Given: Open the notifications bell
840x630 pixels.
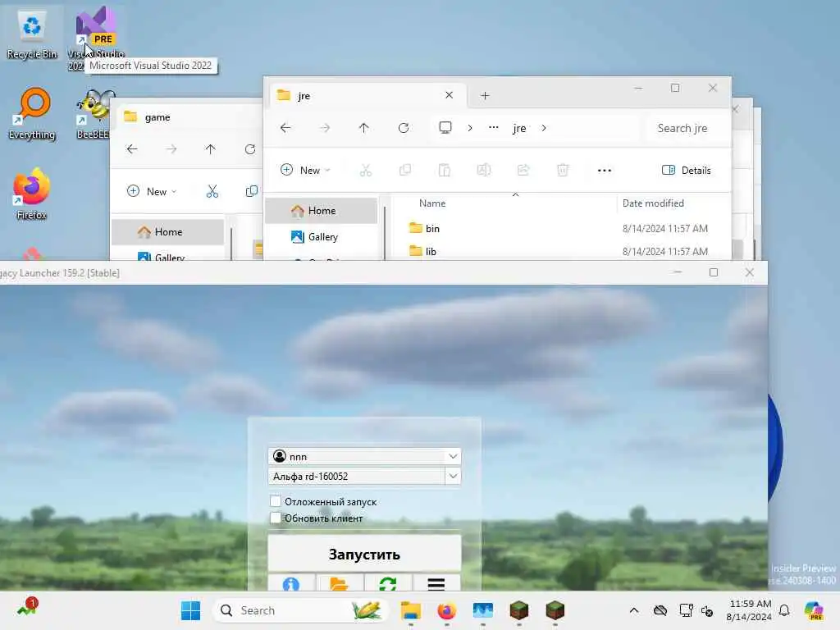Looking at the screenshot, I should (784, 610).
